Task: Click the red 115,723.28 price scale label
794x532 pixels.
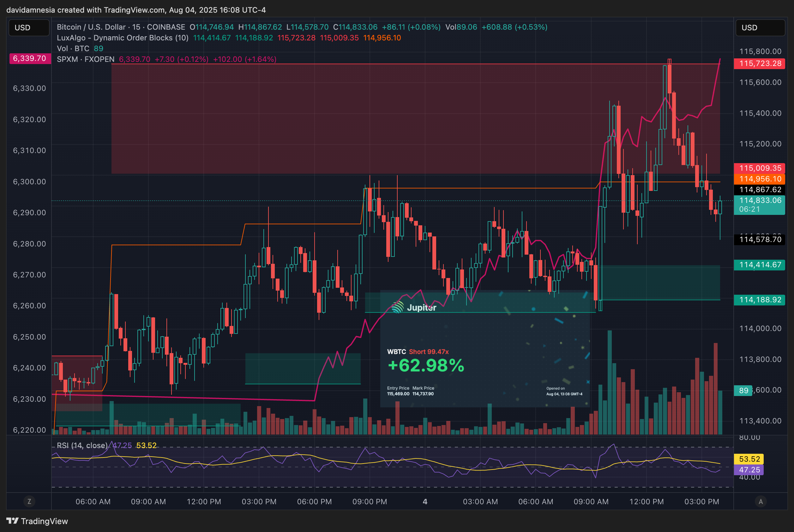Action: [x=759, y=63]
